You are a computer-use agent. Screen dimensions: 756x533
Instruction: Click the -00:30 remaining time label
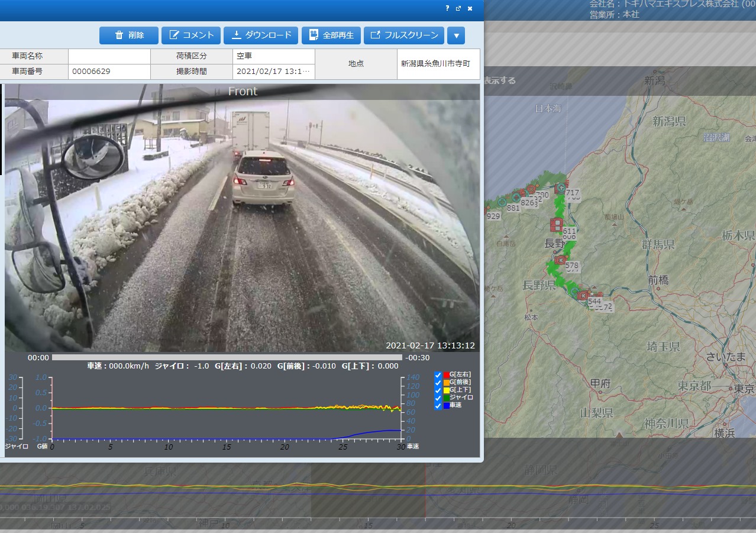point(418,358)
